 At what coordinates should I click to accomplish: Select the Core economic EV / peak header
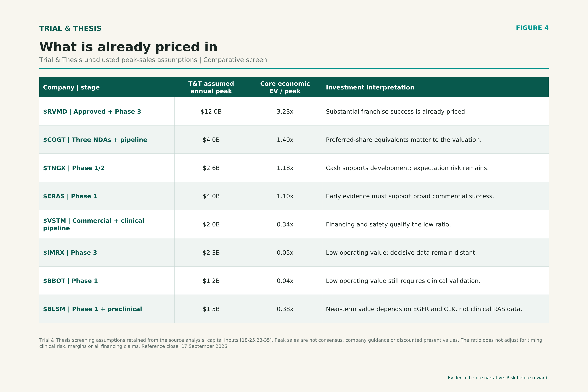[285, 87]
